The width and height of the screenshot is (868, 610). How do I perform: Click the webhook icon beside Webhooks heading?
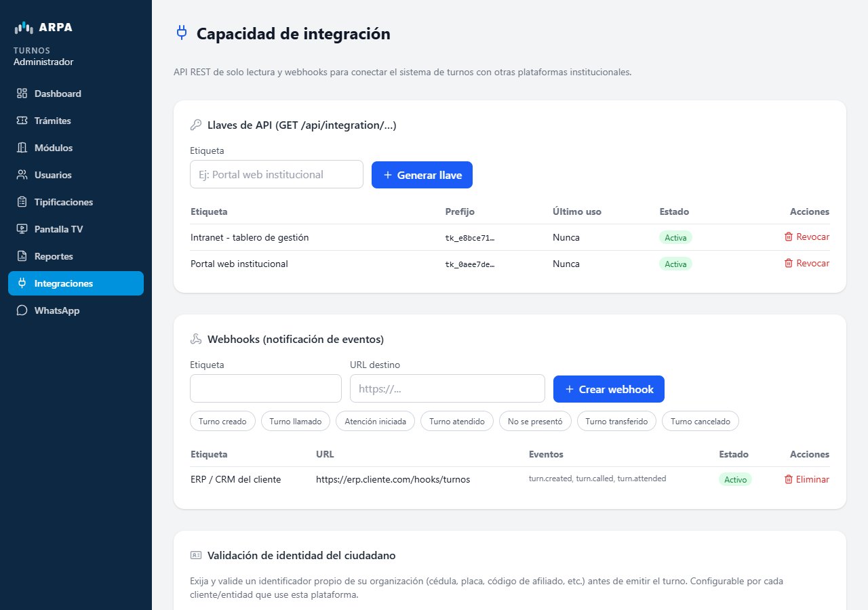196,339
